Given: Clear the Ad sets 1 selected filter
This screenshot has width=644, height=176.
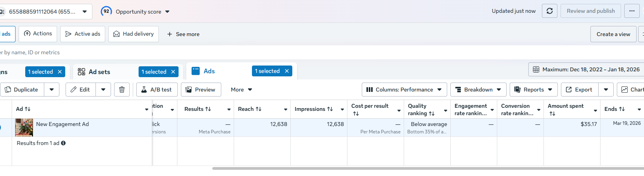Looking at the screenshot, I should coord(173,72).
